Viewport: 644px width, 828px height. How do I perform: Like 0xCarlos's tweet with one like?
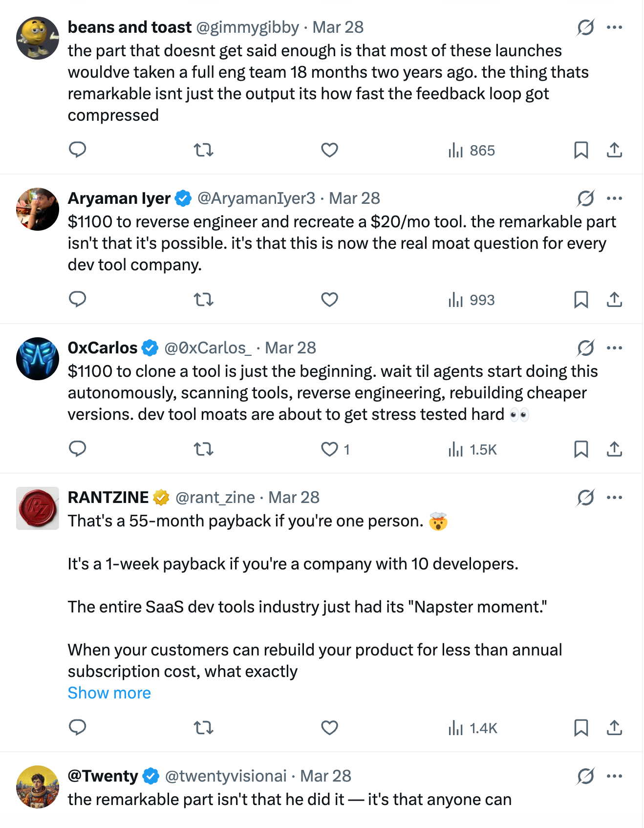tap(329, 449)
